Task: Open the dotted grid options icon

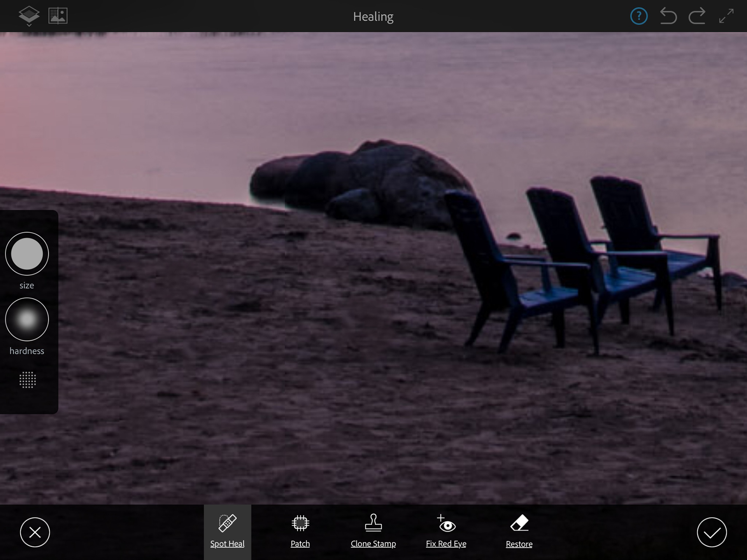Action: pos(28,380)
